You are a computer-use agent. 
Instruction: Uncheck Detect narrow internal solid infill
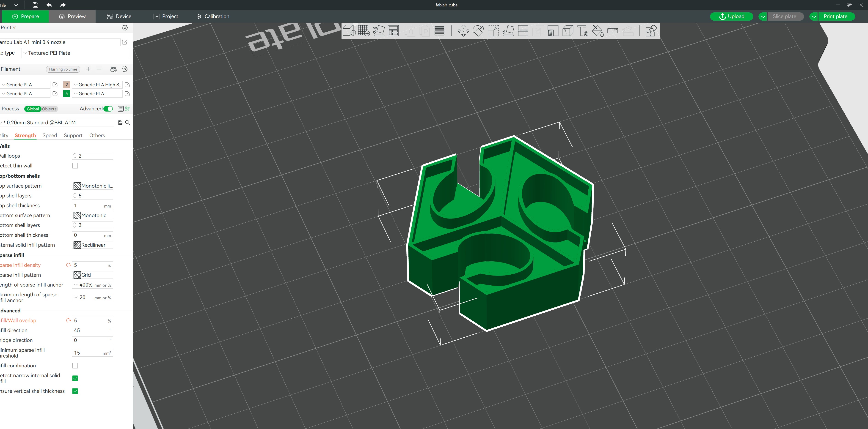[75, 378]
